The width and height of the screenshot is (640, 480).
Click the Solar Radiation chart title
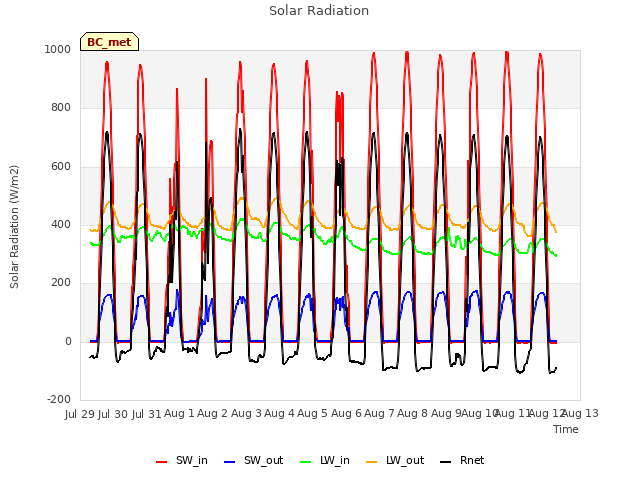pos(319,11)
